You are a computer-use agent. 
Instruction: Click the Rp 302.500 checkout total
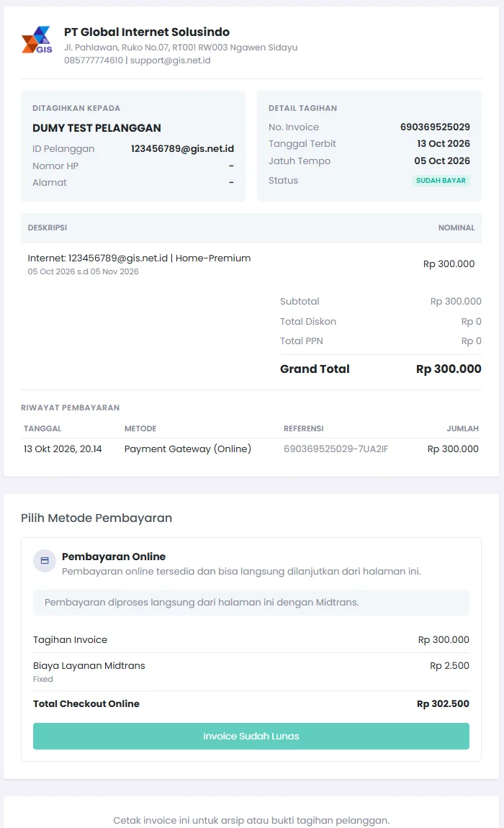[443, 704]
